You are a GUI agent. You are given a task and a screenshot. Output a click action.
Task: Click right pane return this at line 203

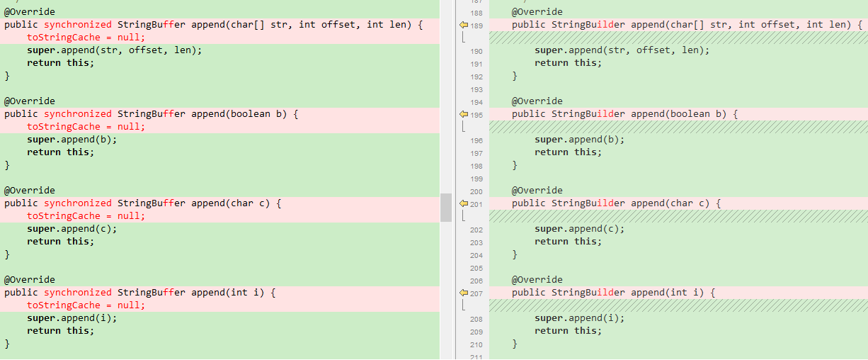[x=569, y=242]
